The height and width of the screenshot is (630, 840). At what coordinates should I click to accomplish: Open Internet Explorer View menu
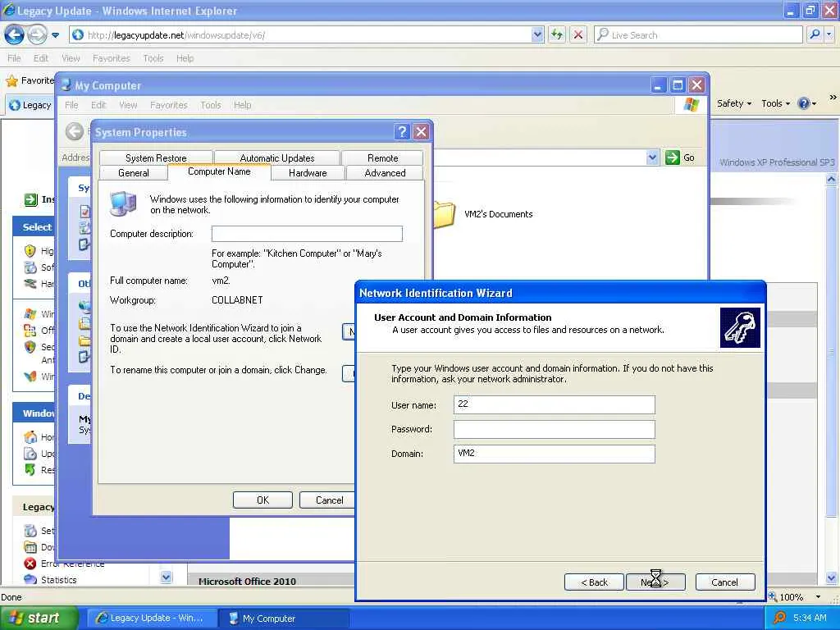tap(71, 58)
